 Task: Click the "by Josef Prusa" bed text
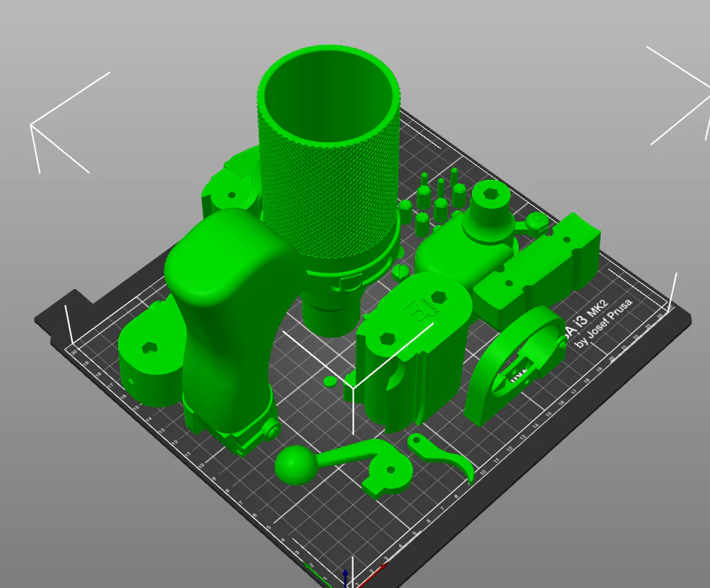click(604, 323)
